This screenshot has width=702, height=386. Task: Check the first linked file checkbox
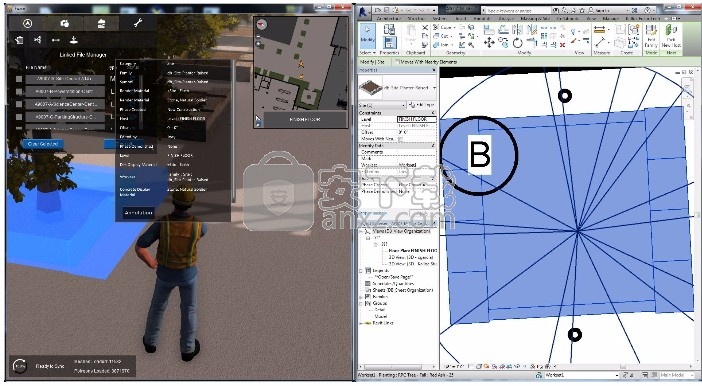[19, 79]
